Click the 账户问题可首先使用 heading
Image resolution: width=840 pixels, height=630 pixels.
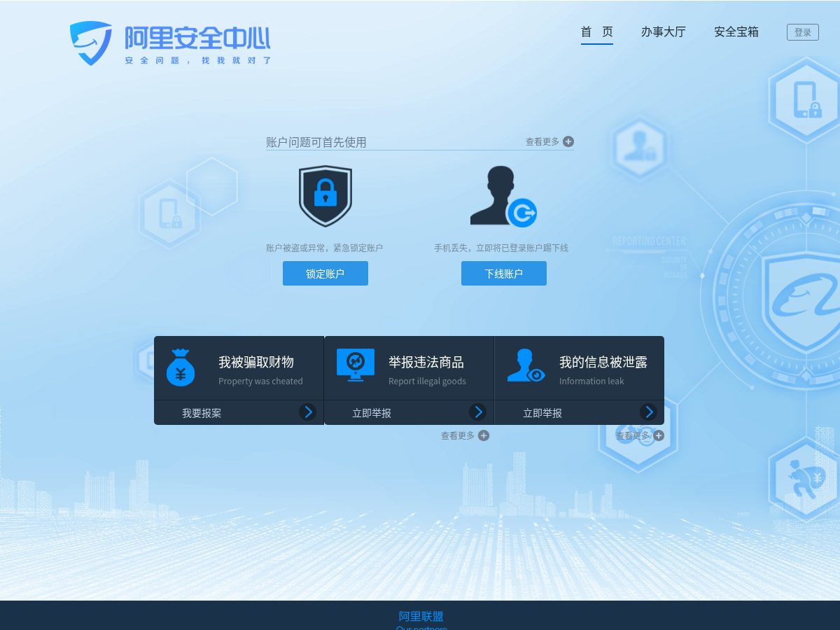pos(316,142)
